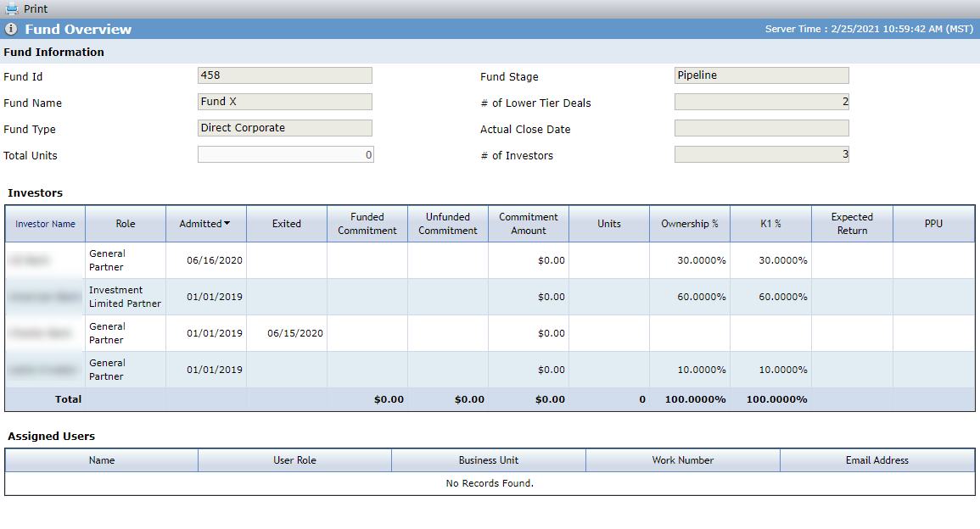Sort by Unfunded Commitment column header
980x529 pixels.
pos(448,224)
